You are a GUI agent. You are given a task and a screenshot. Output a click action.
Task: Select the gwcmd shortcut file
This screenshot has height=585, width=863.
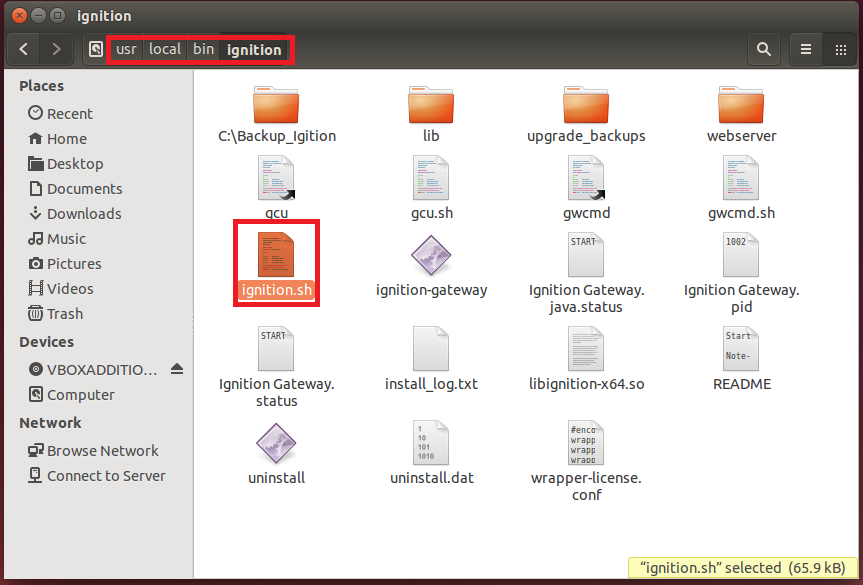tap(586, 187)
